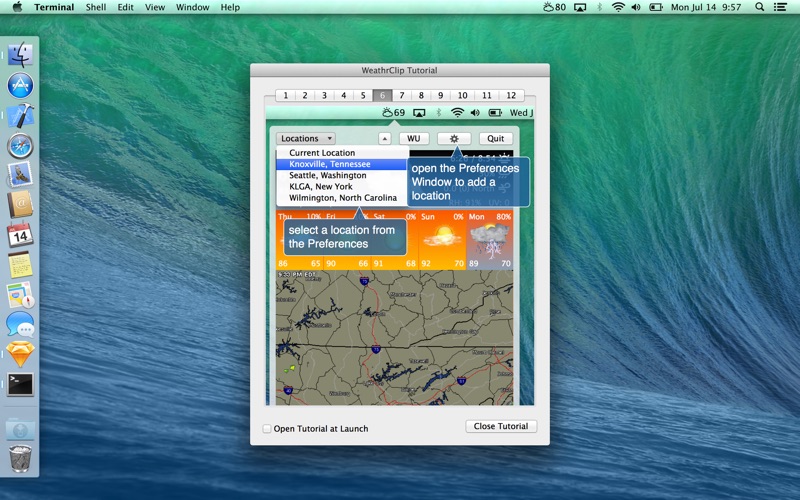
Task: Click the Quit button in tutorial image
Action: (x=495, y=138)
